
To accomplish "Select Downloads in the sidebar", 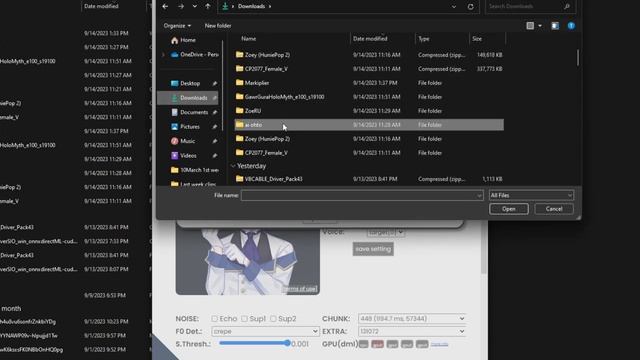I will [188, 98].
